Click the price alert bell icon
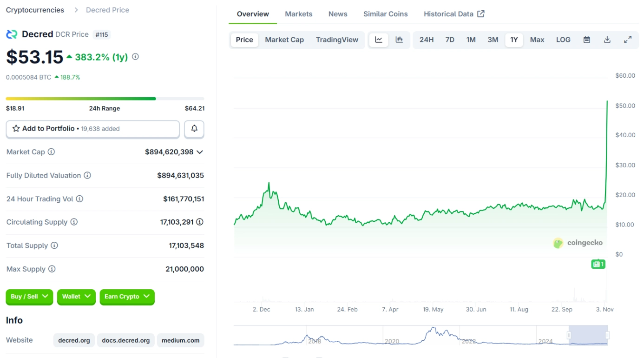This screenshot has width=644, height=358. (x=194, y=129)
